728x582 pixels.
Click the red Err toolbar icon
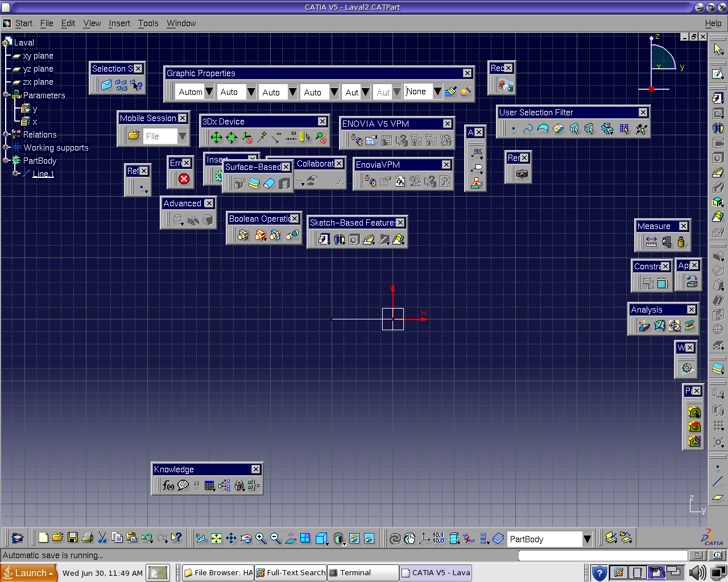tap(184, 179)
